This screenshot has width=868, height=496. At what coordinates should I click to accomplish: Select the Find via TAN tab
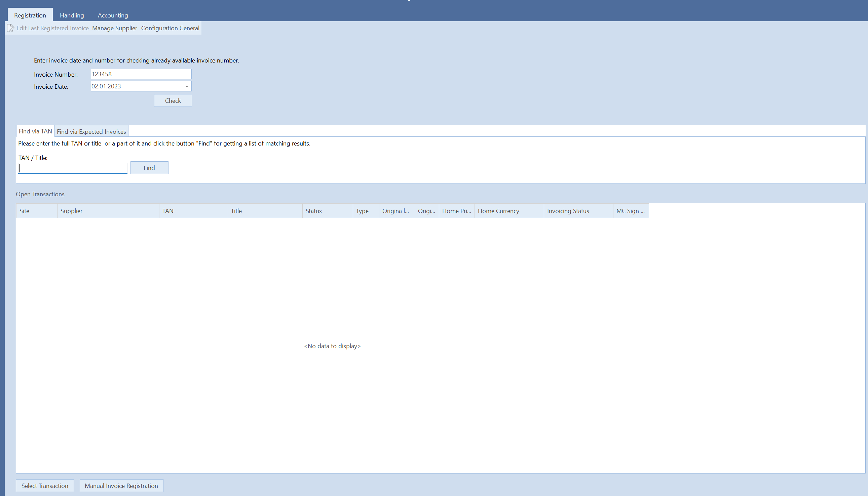pyautogui.click(x=35, y=131)
